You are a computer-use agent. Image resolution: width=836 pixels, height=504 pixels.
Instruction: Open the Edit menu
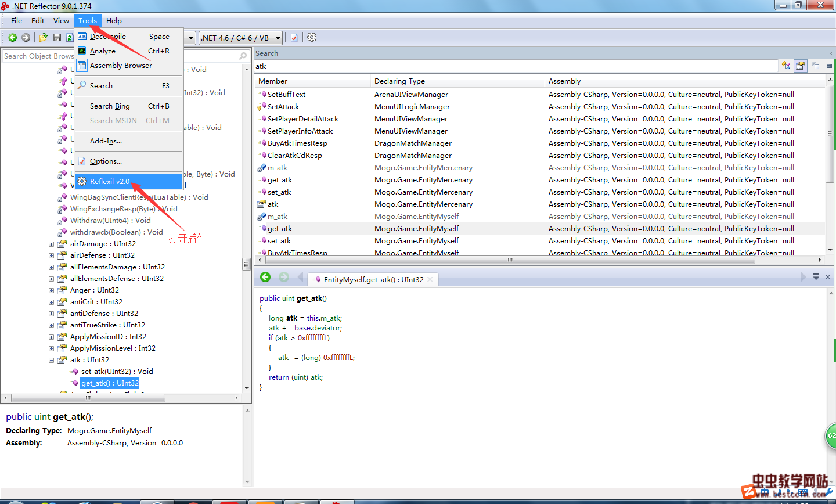point(38,21)
